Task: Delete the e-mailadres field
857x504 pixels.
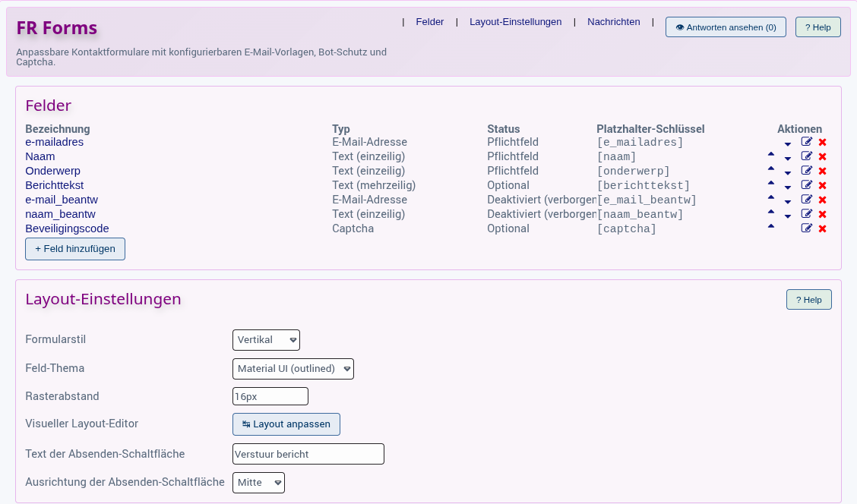Action: point(822,143)
